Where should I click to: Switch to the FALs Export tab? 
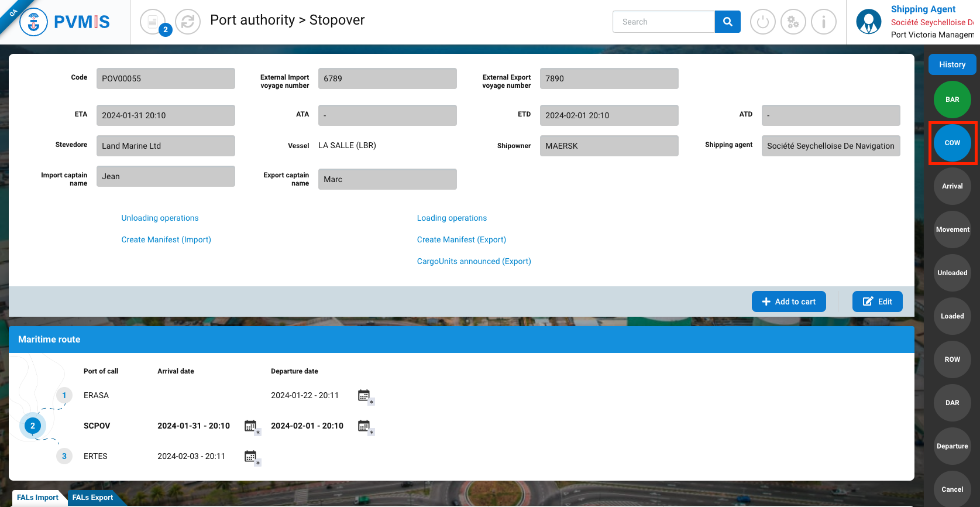(x=93, y=498)
